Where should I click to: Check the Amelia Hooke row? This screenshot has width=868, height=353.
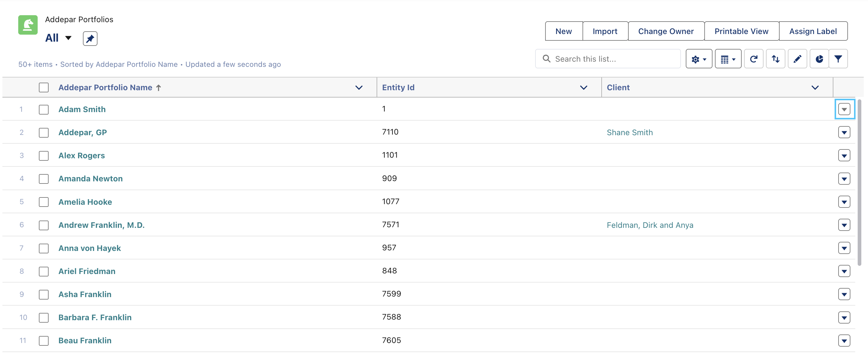[x=43, y=202]
